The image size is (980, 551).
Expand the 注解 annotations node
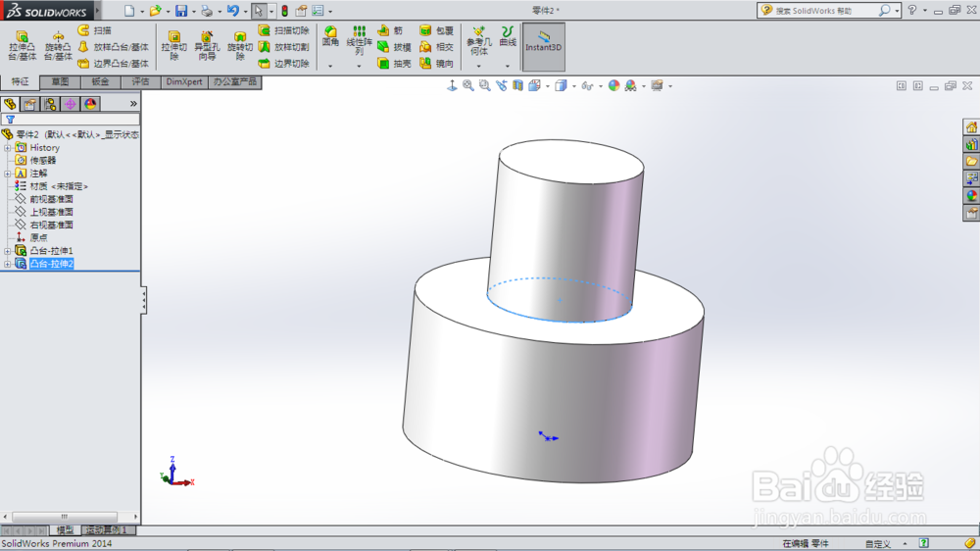[x=8, y=174]
